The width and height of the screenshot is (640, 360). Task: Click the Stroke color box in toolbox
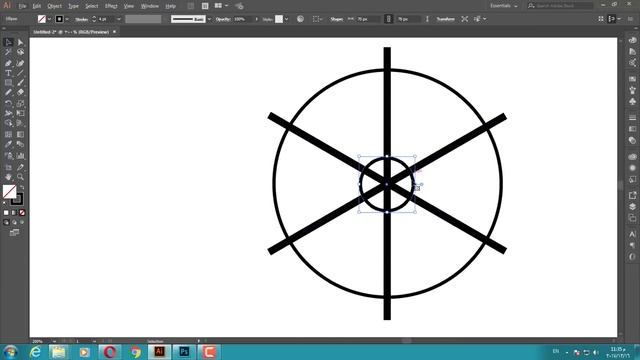tap(17, 199)
